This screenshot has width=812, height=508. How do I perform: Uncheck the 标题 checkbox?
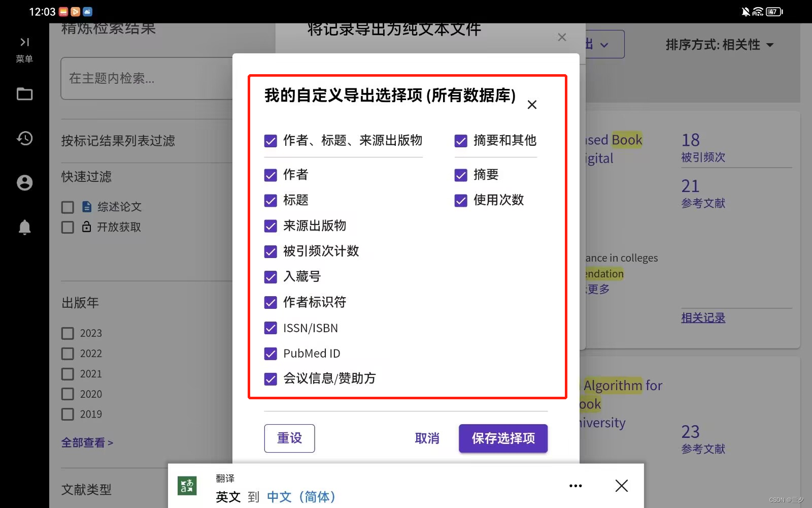[x=270, y=201]
